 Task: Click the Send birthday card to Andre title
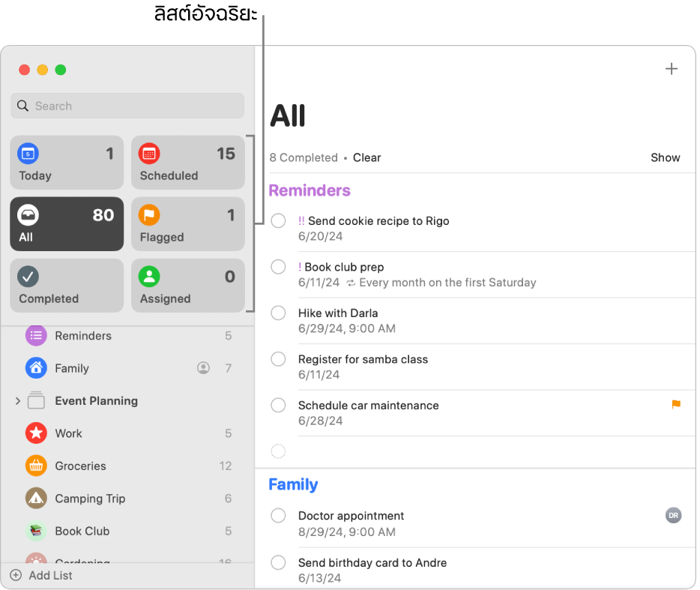(x=372, y=563)
